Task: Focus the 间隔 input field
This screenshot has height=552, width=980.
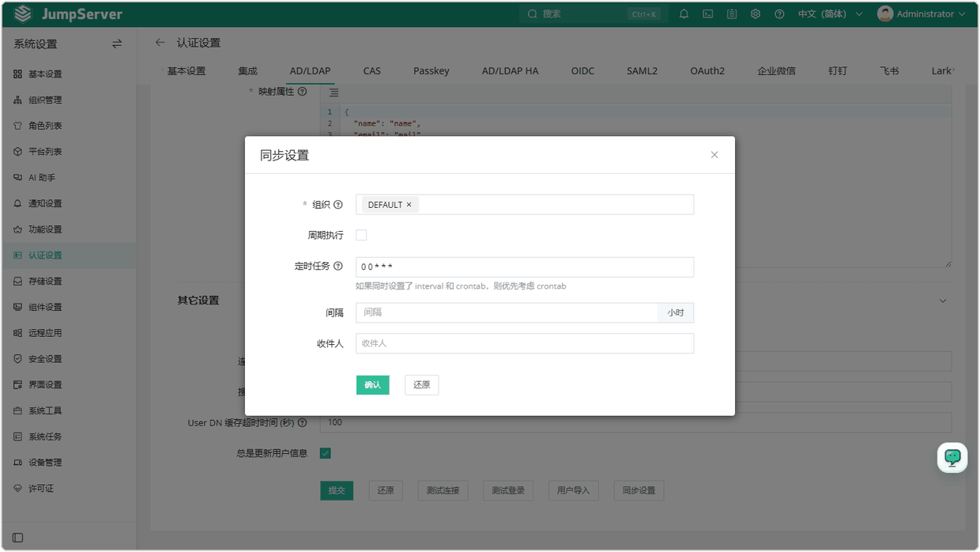Action: point(507,312)
